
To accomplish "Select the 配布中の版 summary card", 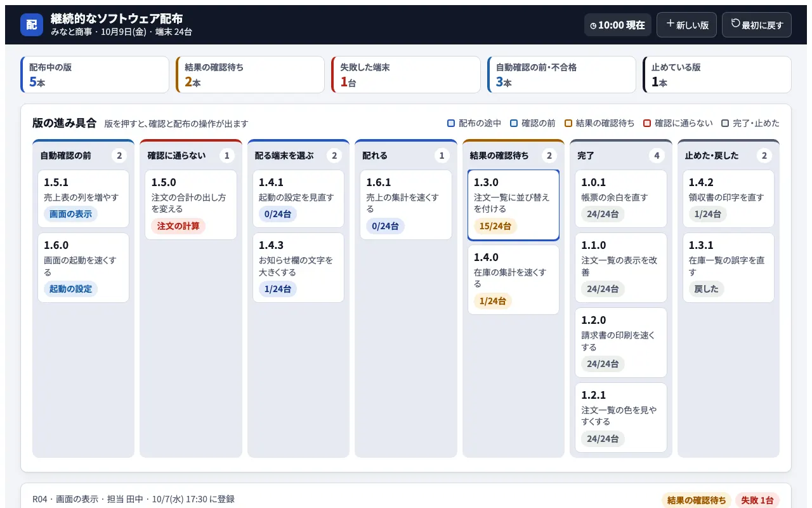I will click(95, 75).
